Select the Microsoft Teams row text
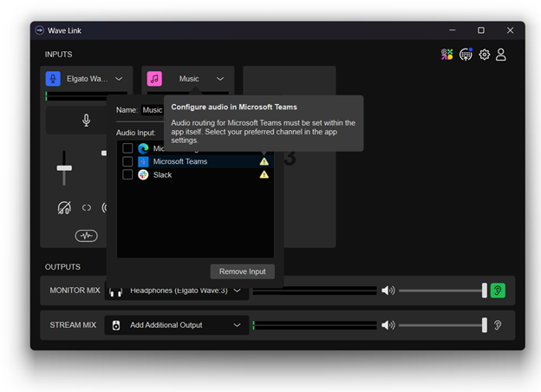 (180, 161)
